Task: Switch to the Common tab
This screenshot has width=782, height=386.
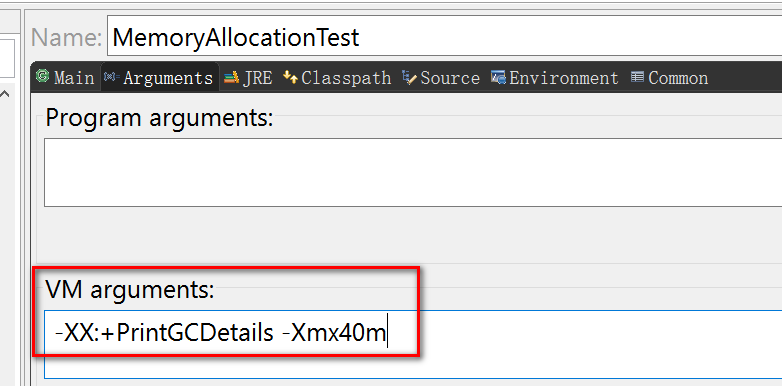Action: click(669, 77)
